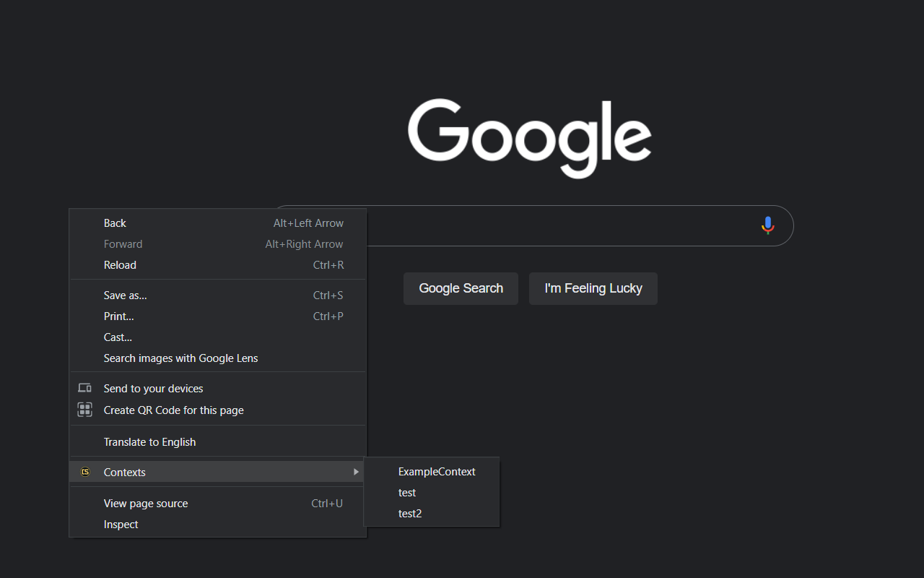924x578 pixels.
Task: Click the Google logo
Action: 530,138
